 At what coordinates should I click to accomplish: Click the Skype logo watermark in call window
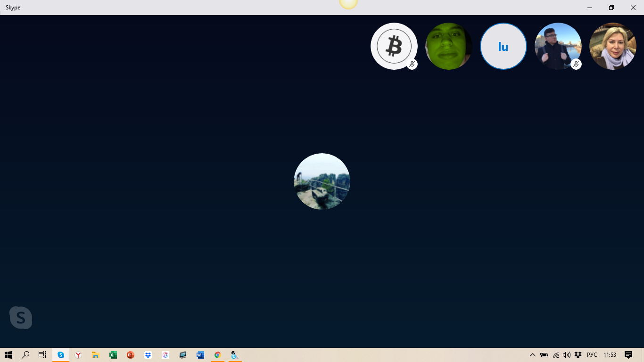pyautogui.click(x=21, y=318)
